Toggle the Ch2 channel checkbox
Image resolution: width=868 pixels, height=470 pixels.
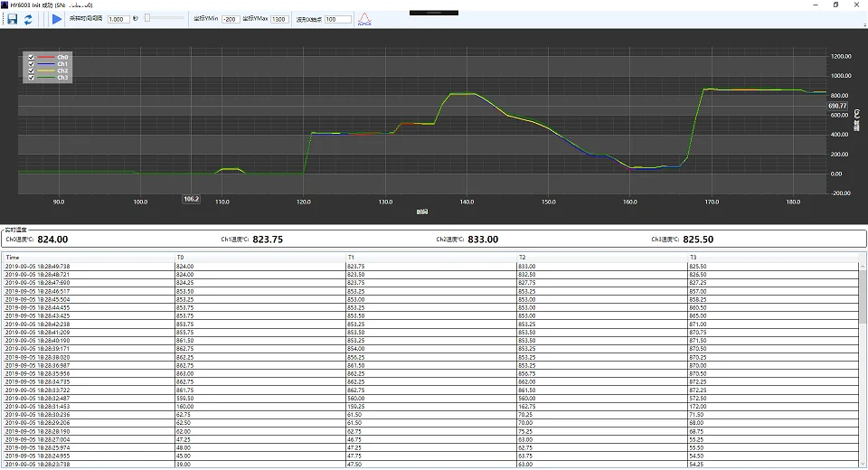31,70
